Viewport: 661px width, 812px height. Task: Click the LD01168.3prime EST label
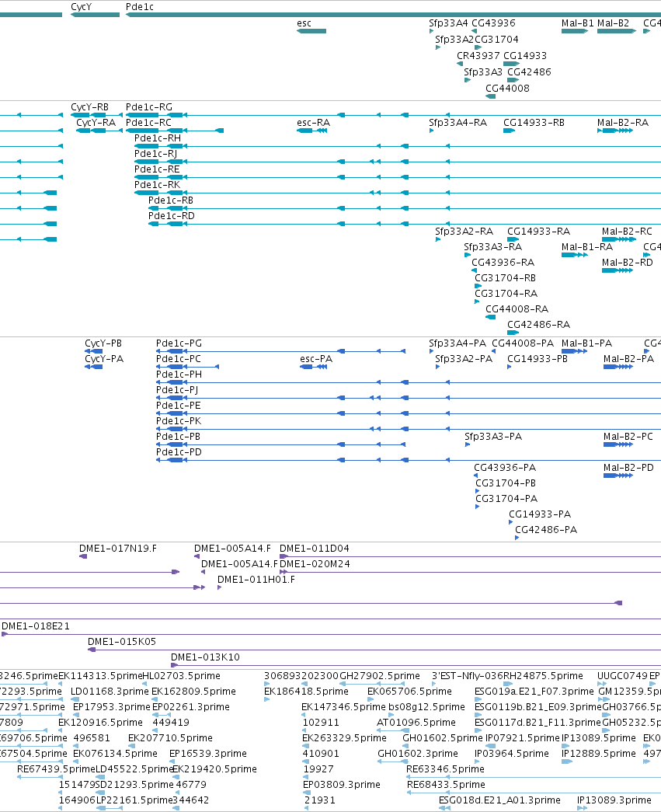coord(110,691)
